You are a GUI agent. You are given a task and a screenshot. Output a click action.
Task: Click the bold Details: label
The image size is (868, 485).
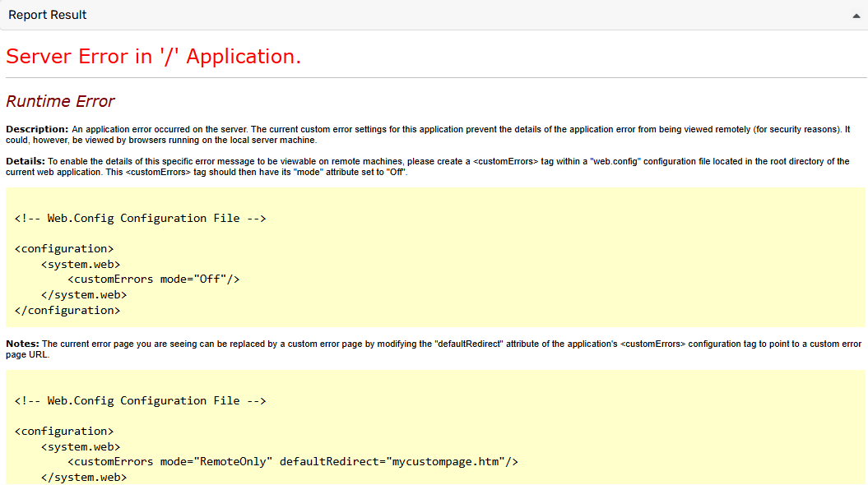26,162
